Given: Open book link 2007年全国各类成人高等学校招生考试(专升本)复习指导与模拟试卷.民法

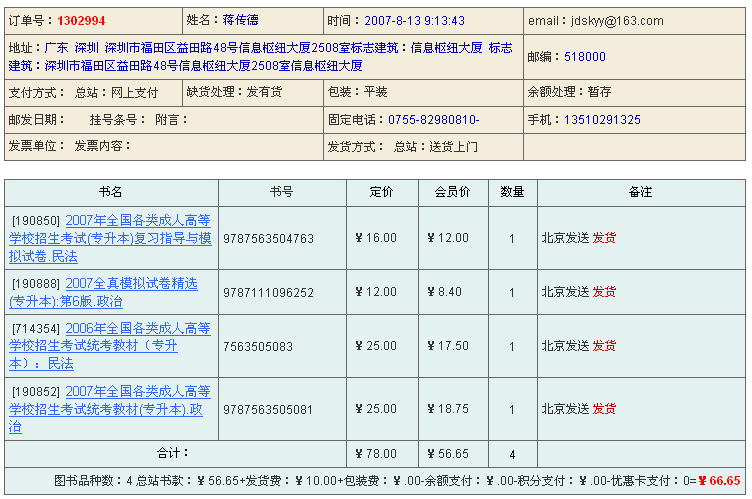Looking at the screenshot, I should pos(110,238).
